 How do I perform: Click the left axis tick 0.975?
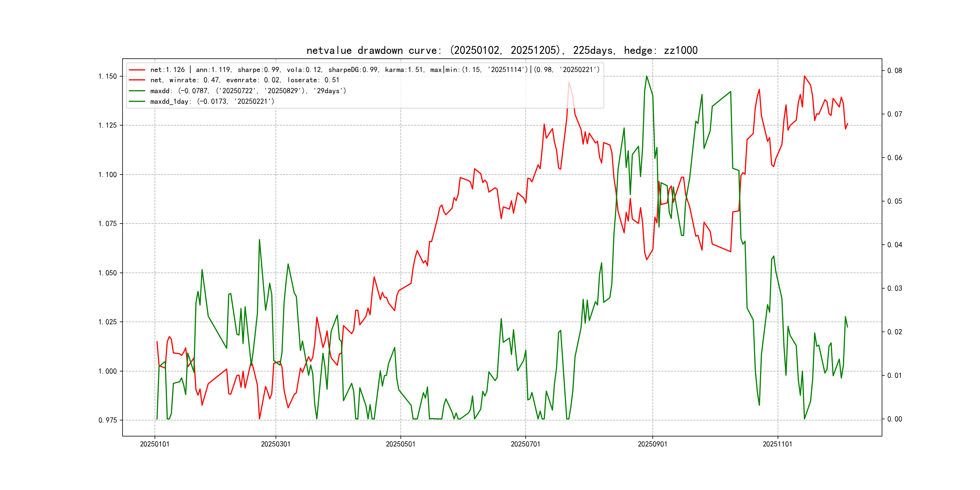pos(108,420)
